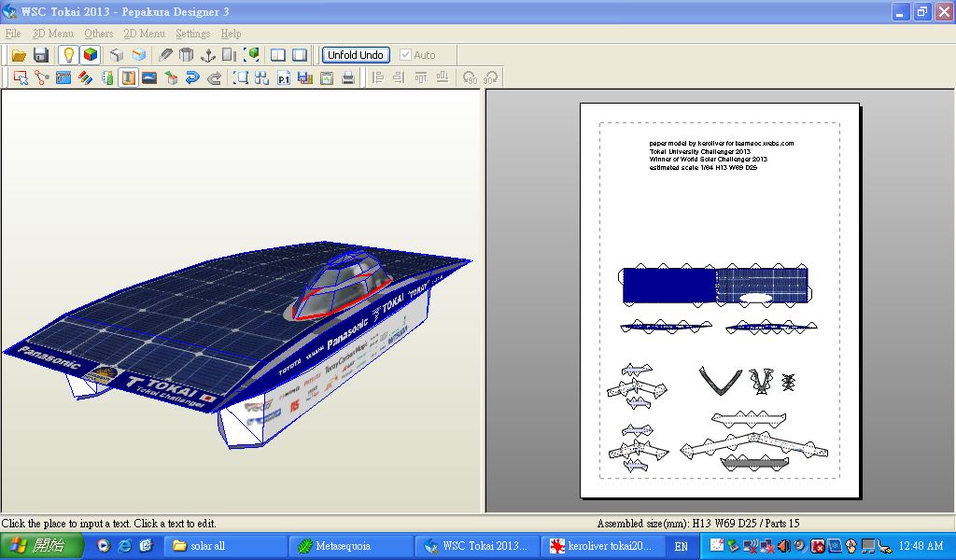Open a file with the folder icon

pyautogui.click(x=19, y=55)
